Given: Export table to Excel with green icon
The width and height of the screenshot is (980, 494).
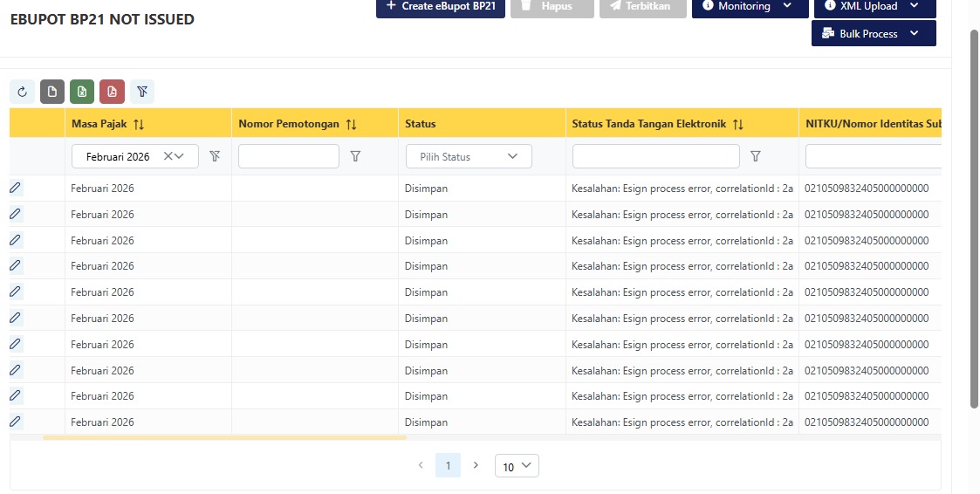Looking at the screenshot, I should coord(82,92).
